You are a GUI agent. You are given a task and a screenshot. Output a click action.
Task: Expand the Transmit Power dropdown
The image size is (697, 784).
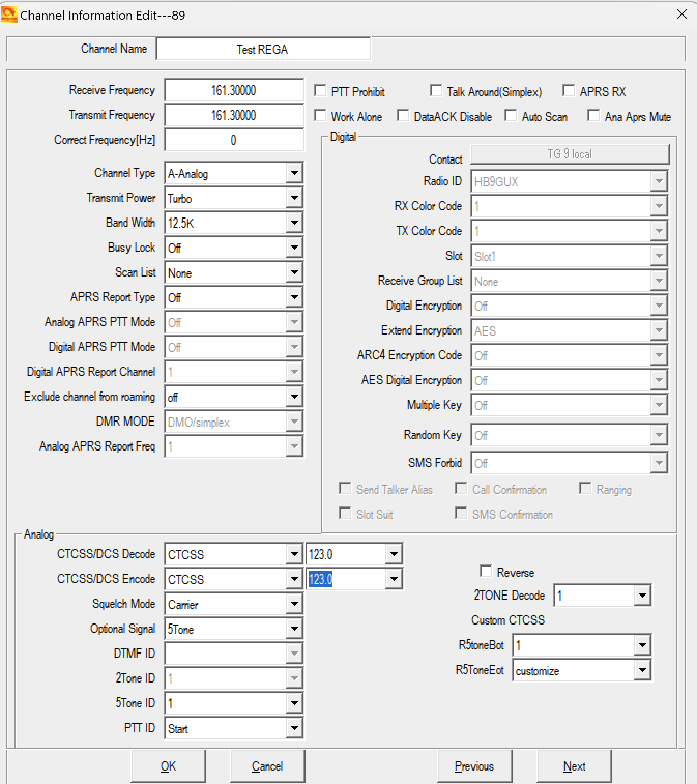294,198
